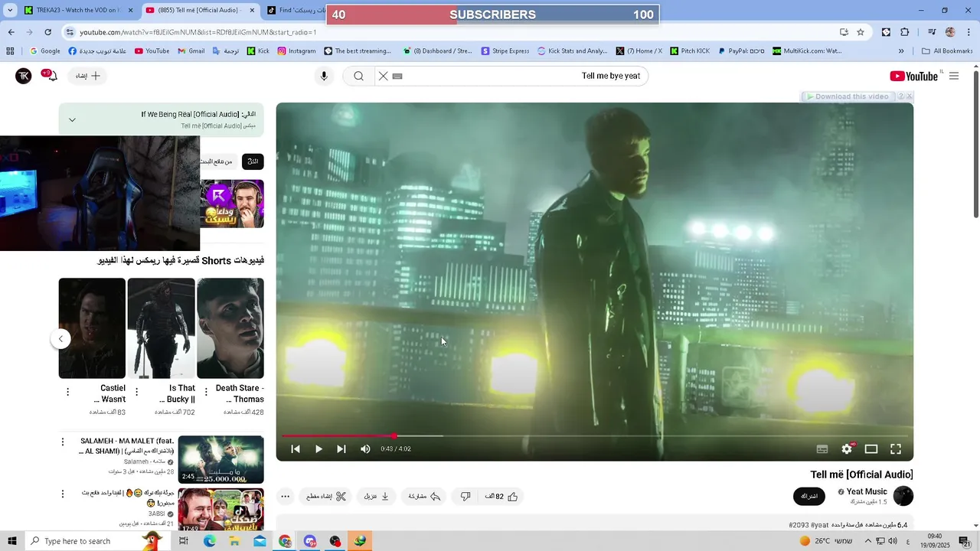Mute the video volume

[x=365, y=449]
